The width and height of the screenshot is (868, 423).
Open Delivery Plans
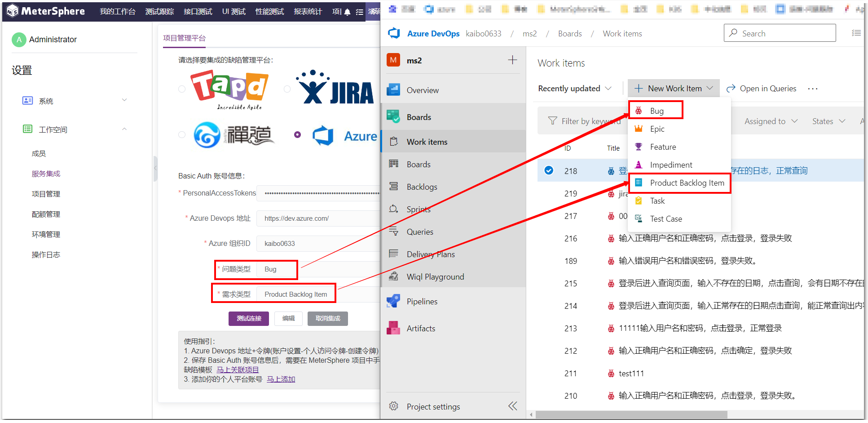click(x=430, y=254)
